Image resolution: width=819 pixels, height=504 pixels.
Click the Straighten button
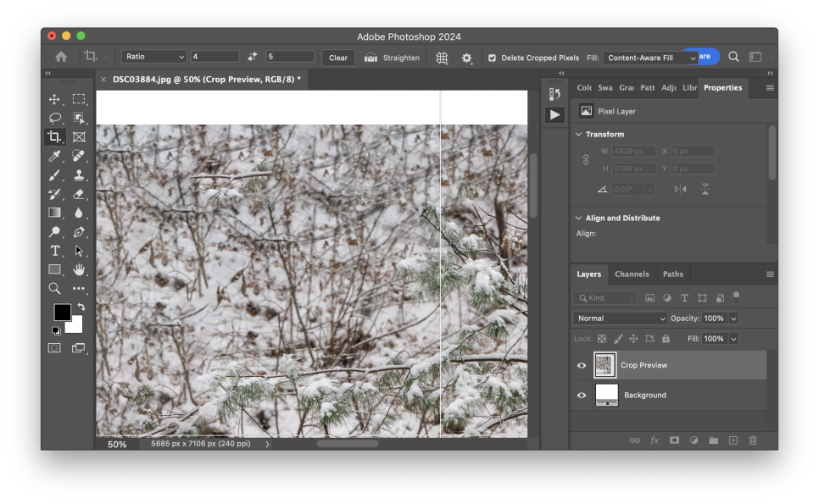coord(392,58)
